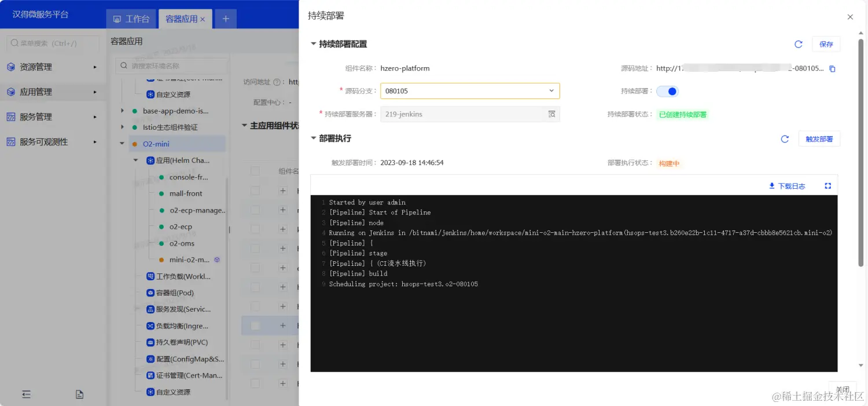Refresh the 持续部署配置 section
Image resolution: width=868 pixels, height=406 pixels.
pyautogui.click(x=799, y=44)
